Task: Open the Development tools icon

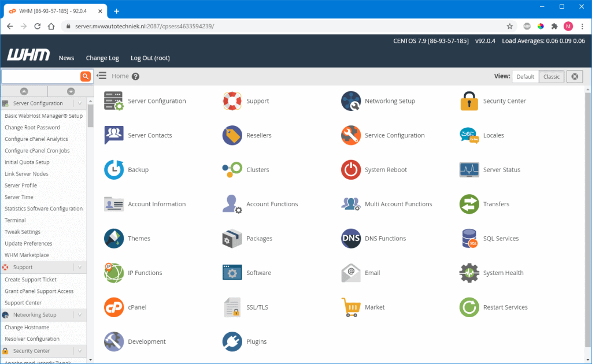Action: tap(114, 341)
